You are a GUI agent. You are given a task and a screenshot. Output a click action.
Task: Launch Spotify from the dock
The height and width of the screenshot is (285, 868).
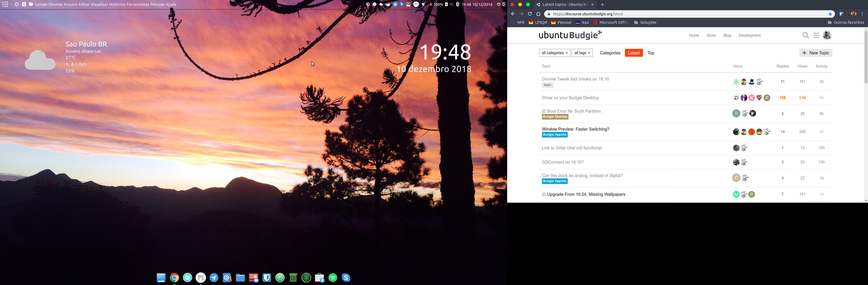[333, 278]
